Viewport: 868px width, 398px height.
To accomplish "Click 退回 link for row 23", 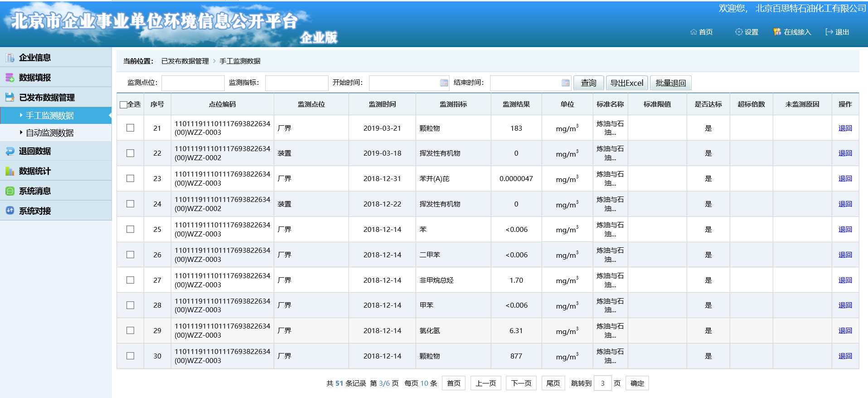I will click(845, 178).
